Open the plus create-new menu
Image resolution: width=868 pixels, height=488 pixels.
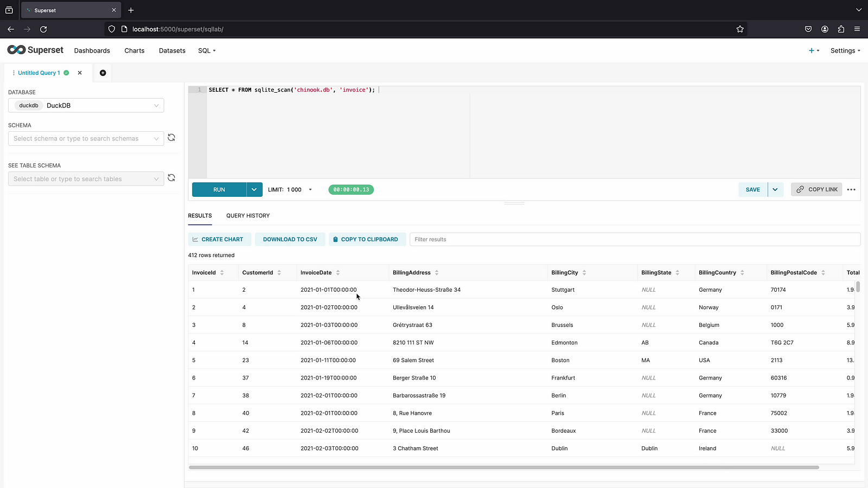click(x=814, y=50)
